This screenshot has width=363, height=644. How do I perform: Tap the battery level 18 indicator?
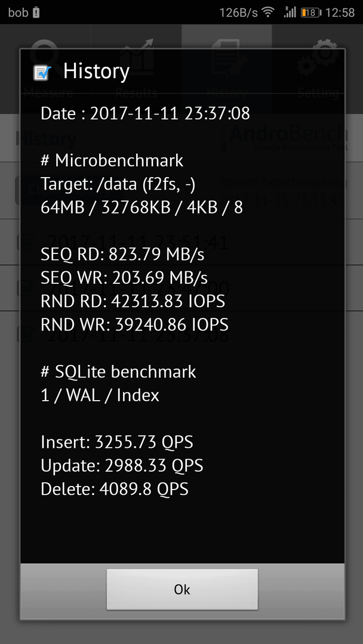pos(311,13)
